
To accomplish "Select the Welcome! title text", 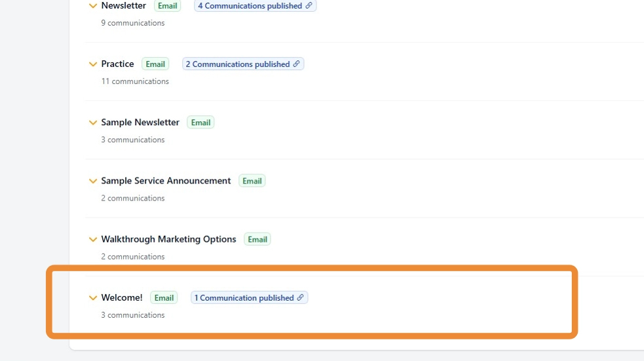I will pyautogui.click(x=122, y=297).
